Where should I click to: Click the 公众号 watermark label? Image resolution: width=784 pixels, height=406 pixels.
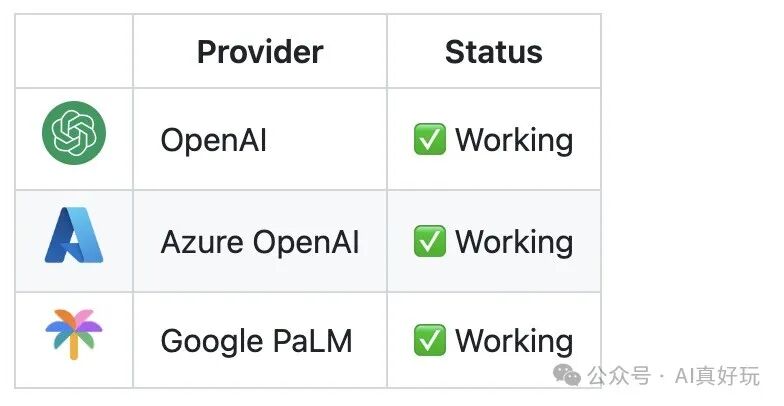pos(620,376)
